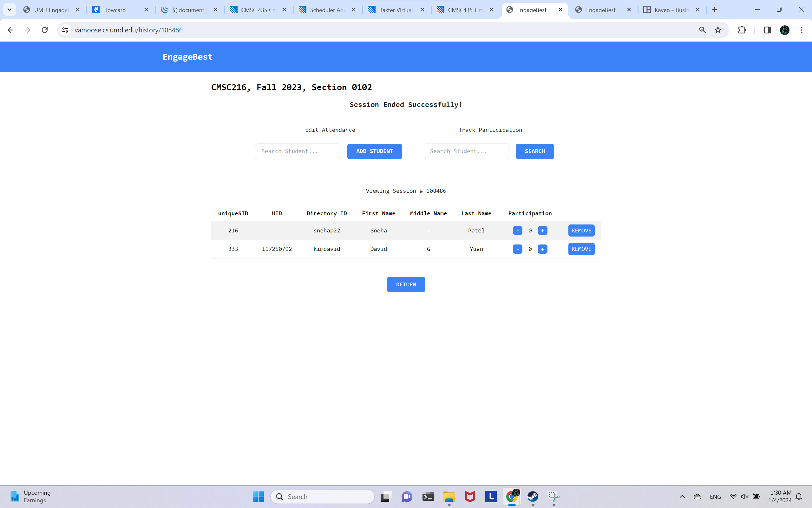Remove David Yuan from the session

581,249
